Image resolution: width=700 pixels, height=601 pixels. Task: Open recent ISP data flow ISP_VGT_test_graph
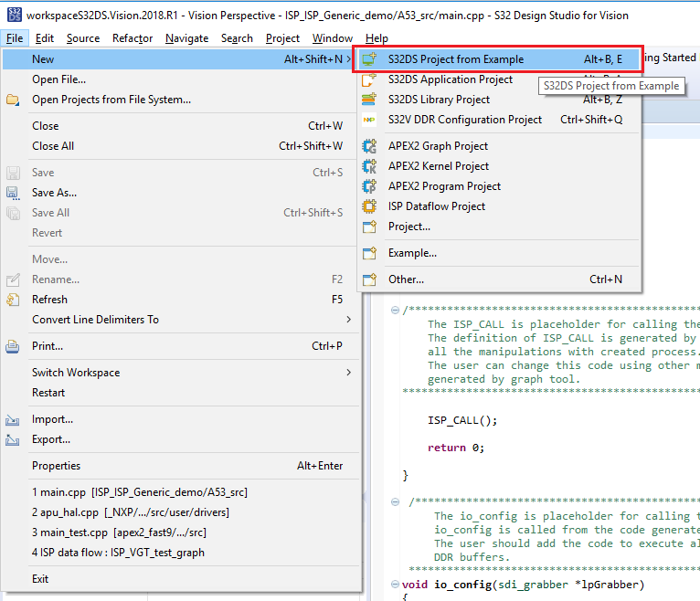181,553
